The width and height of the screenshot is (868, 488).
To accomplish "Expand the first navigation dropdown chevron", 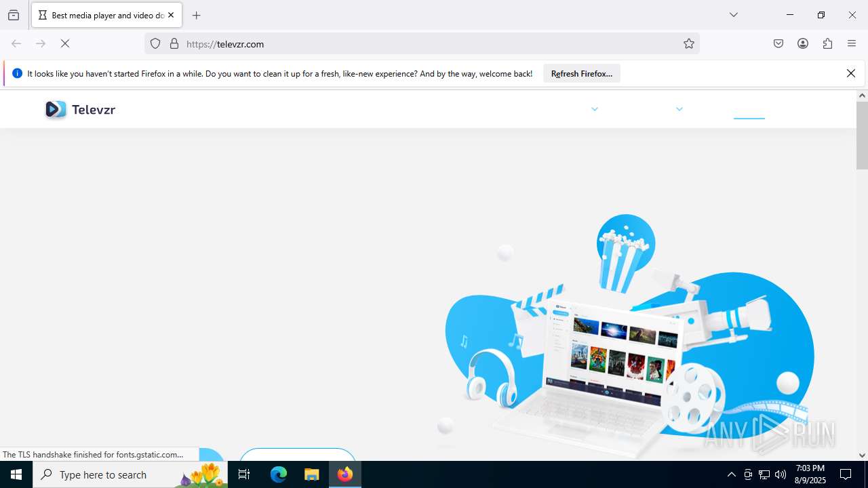I will pos(595,109).
